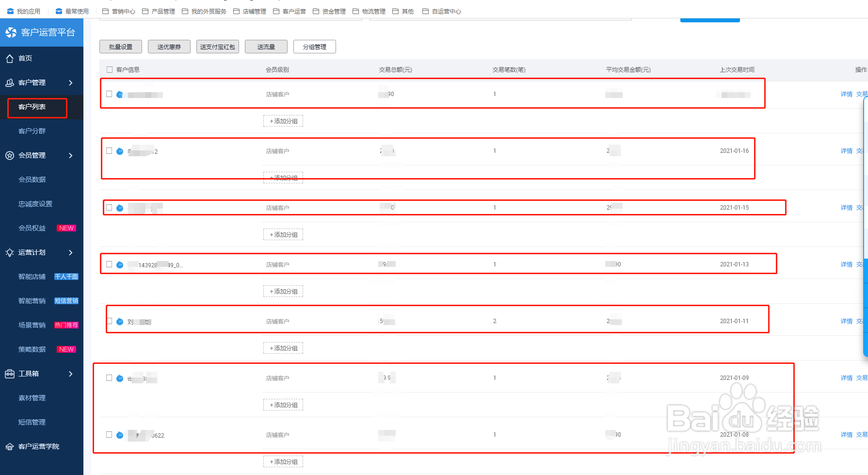The image size is (868, 475).
Task: Click the 短信营销 badge beside 智能营销
Action: (x=66, y=301)
